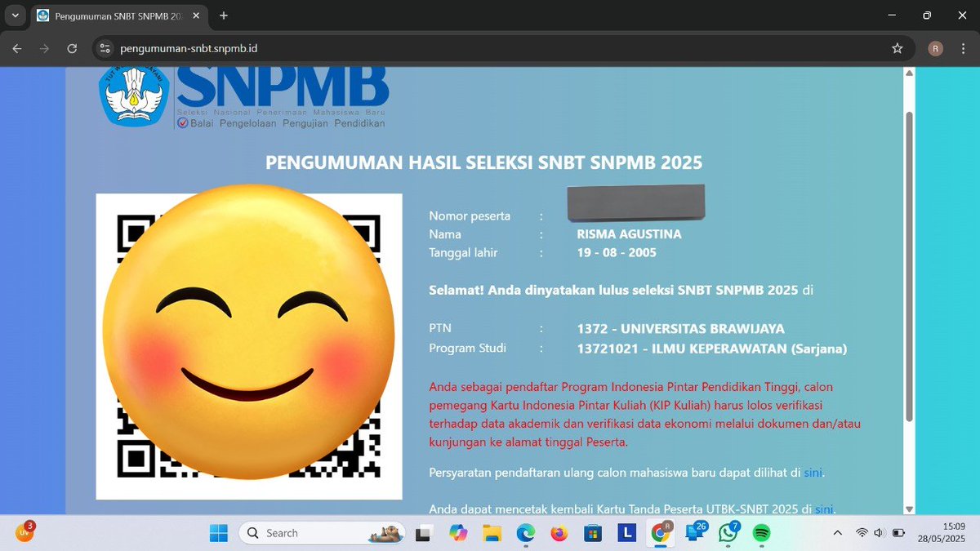Open Chrome three-dot menu
This screenshot has height=551, width=980.
click(x=963, y=48)
